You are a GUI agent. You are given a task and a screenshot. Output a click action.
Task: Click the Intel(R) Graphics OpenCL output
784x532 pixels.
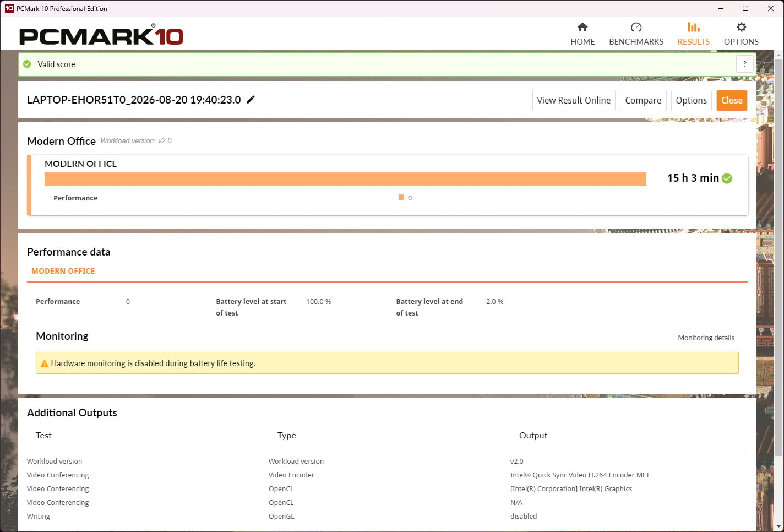click(x=571, y=488)
